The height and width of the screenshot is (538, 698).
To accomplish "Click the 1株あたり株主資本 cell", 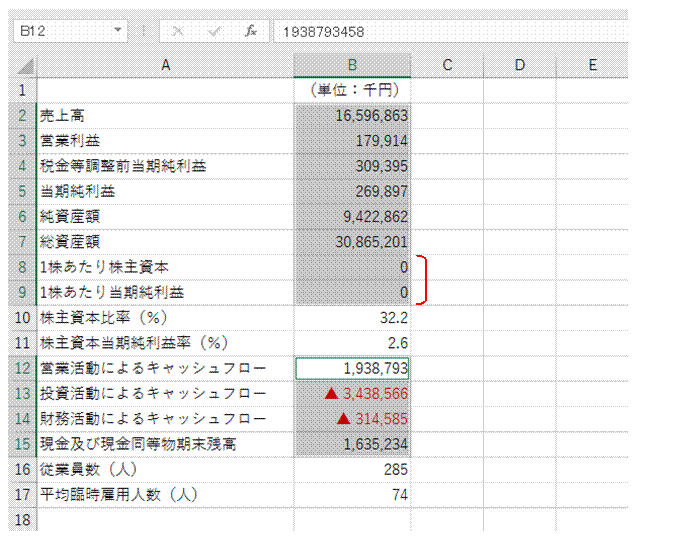I will [165, 267].
